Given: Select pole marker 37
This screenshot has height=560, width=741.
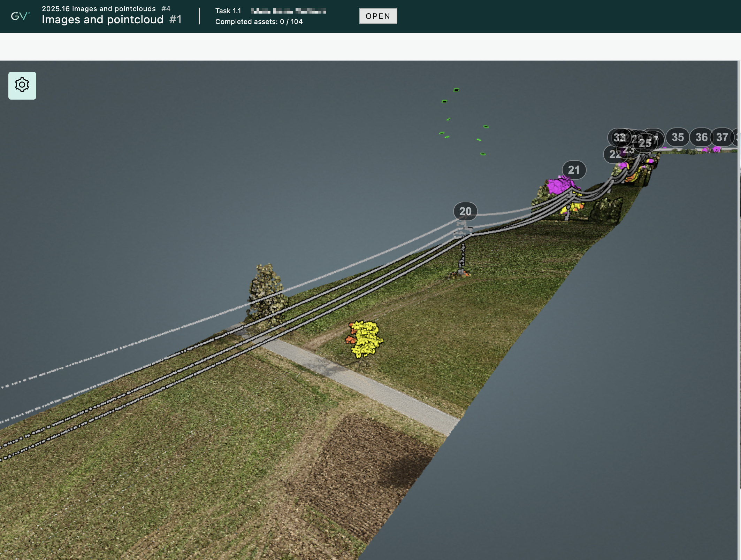Looking at the screenshot, I should (722, 137).
